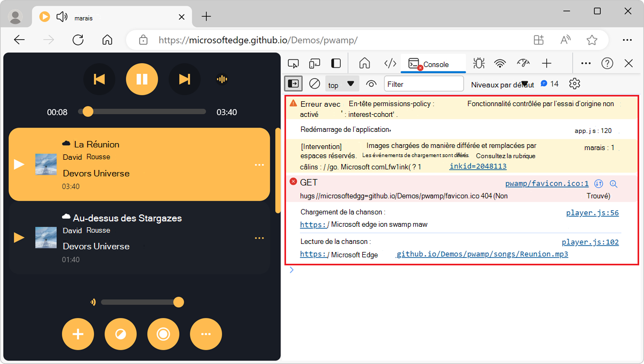
Task: Open the pwamp/favicon.ico:1 error link
Action: click(x=546, y=183)
